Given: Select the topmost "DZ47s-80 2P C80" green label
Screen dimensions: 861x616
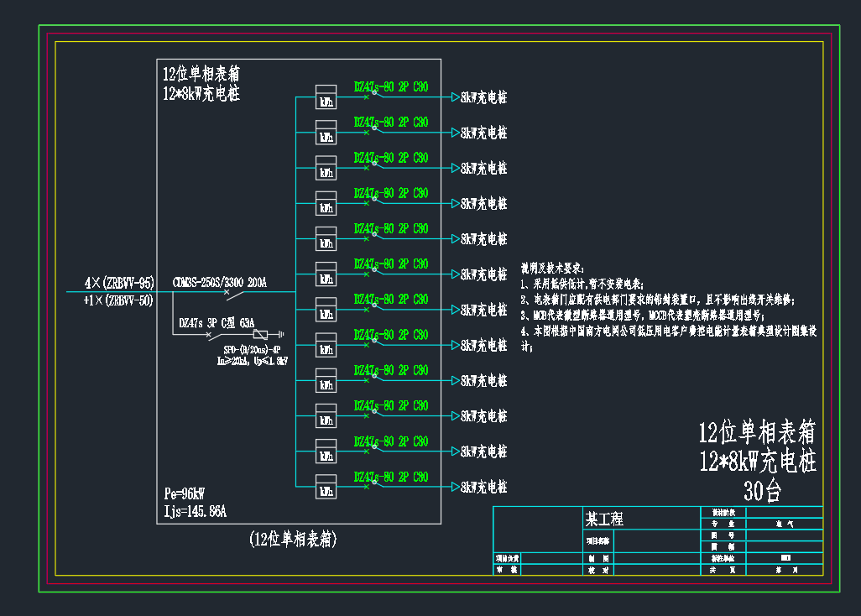Looking at the screenshot, I should (391, 86).
